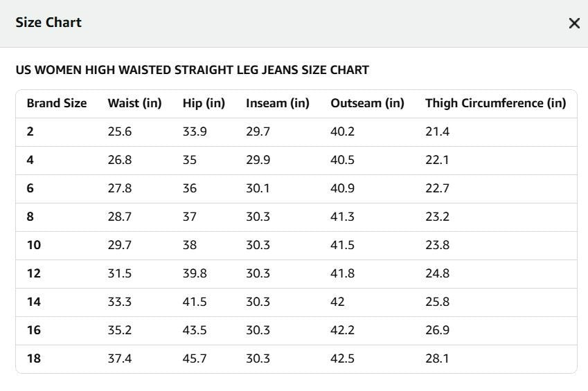Select brand size 2 row label
The height and width of the screenshot is (391, 588).
(30, 131)
